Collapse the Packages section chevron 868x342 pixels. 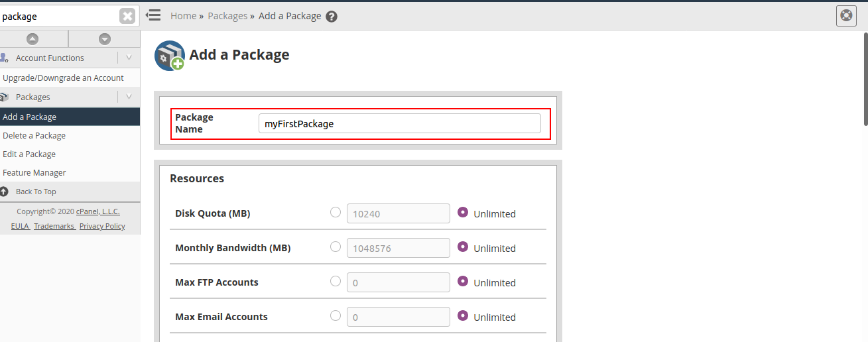click(129, 97)
